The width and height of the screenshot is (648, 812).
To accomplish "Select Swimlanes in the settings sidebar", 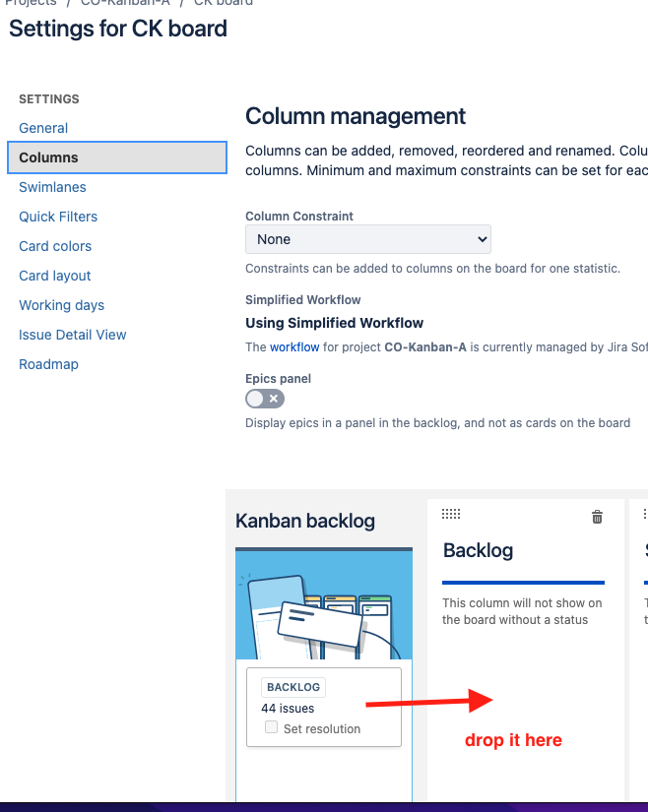I will pyautogui.click(x=52, y=186).
